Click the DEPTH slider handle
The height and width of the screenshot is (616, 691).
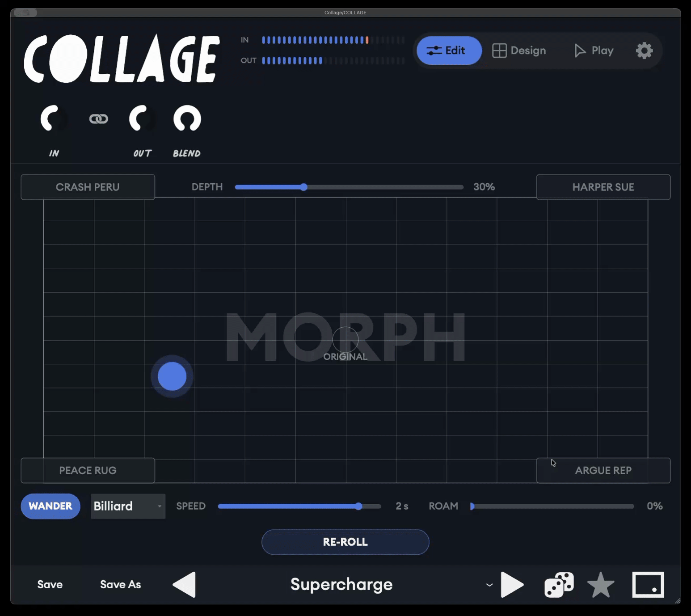tap(303, 187)
